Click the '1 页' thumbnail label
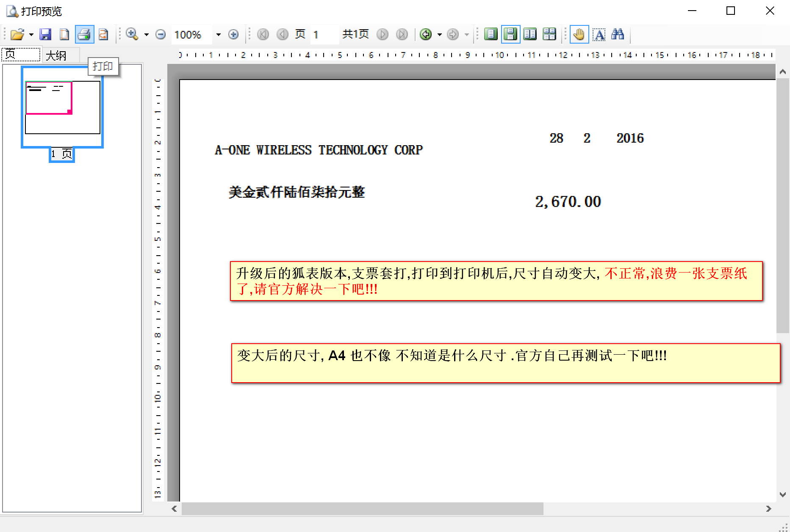This screenshot has height=532, width=790. (x=62, y=154)
